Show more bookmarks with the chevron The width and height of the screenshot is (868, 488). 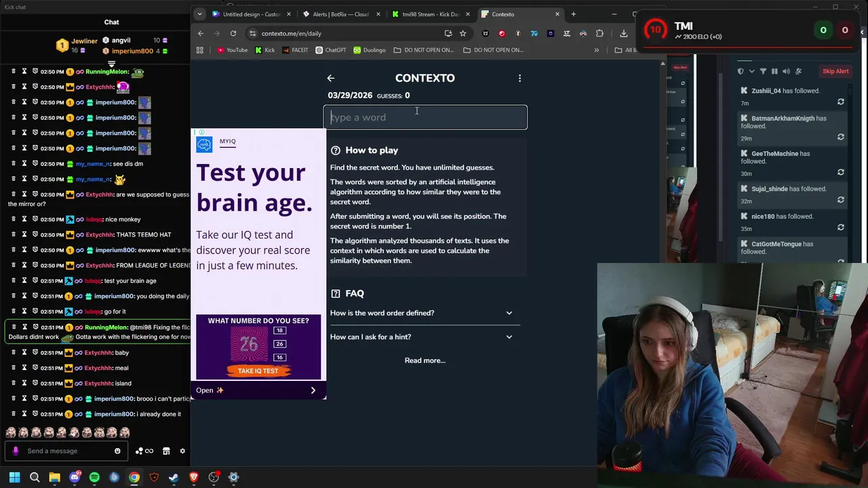click(x=597, y=50)
